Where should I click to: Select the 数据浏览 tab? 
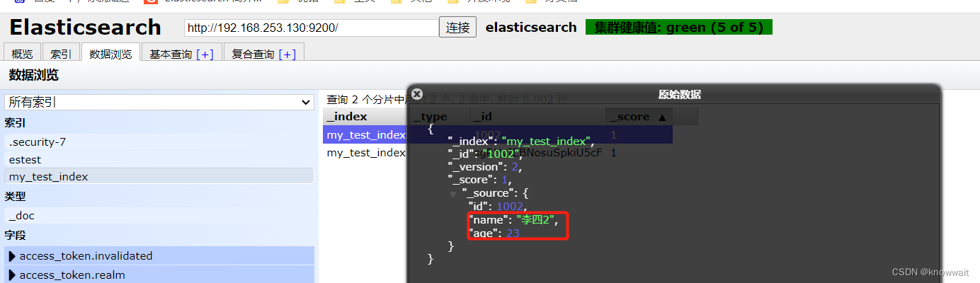tap(110, 54)
